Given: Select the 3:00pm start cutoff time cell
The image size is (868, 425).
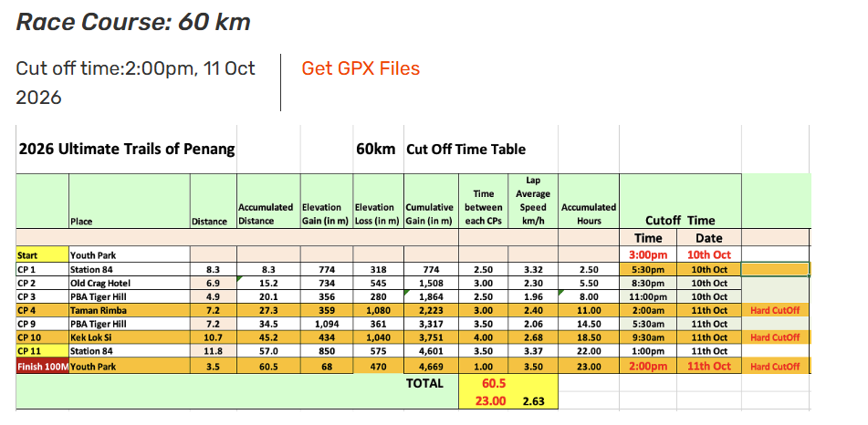Looking at the screenshot, I should (647, 255).
